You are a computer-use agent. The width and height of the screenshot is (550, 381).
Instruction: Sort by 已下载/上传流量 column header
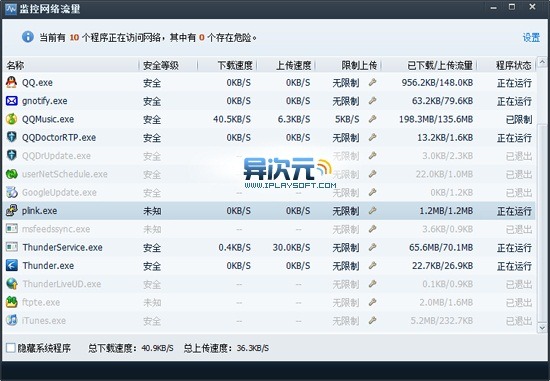coord(440,65)
